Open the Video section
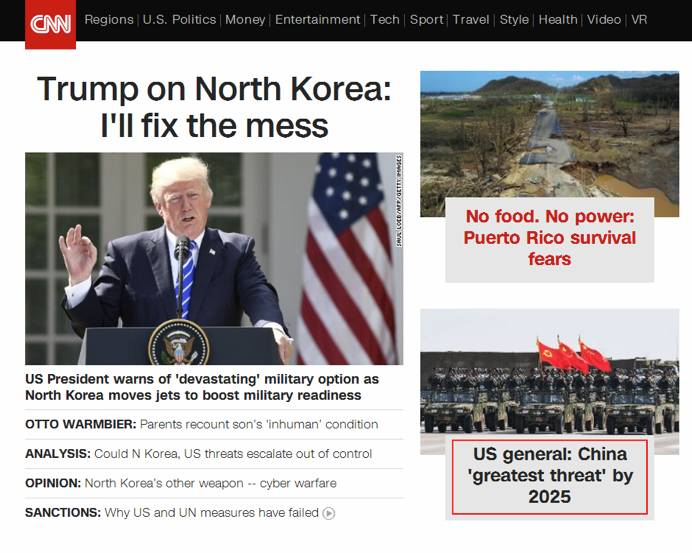The height and width of the screenshot is (553, 692). click(x=604, y=20)
